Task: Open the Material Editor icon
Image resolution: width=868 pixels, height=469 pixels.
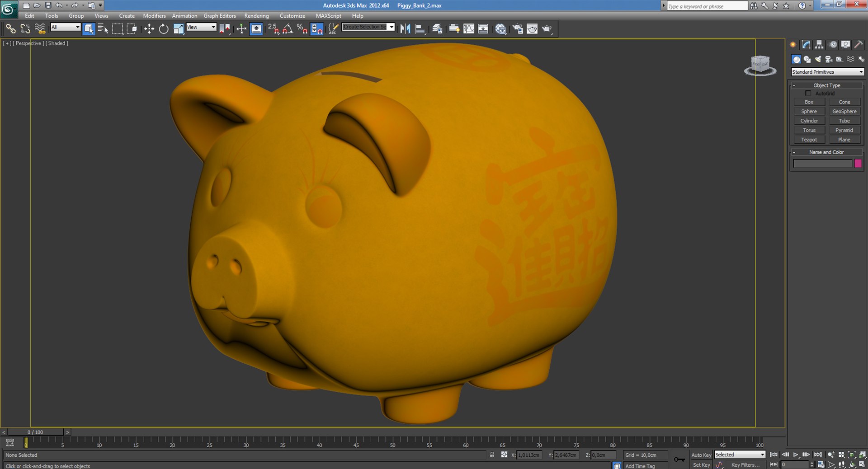Action: [500, 29]
